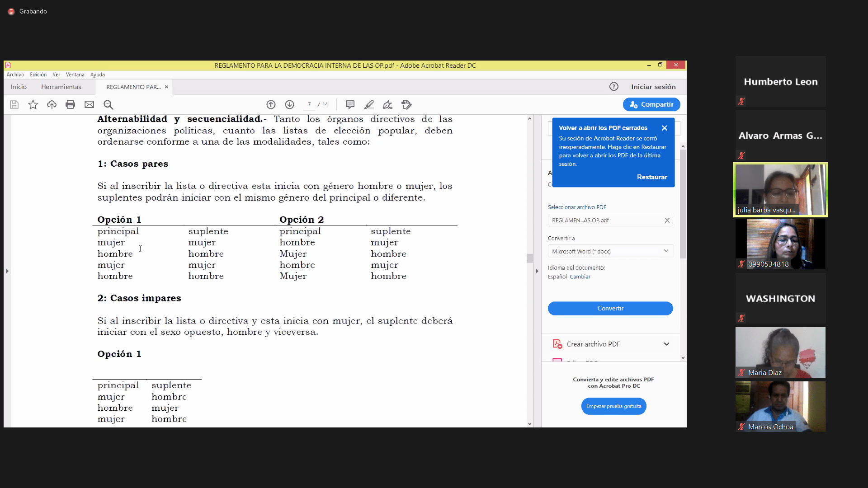This screenshot has height=488, width=868.
Task: Close the REGLAMENTO PAR... document tab
Action: [166, 87]
